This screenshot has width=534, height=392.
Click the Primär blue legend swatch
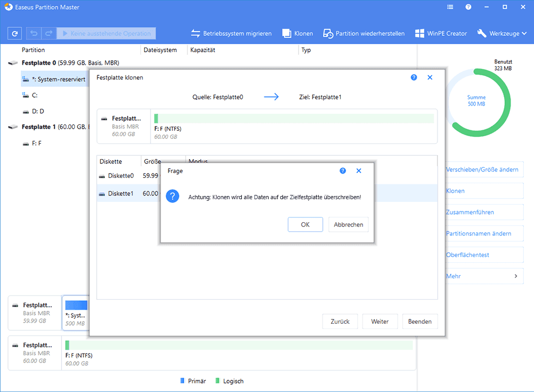pyautogui.click(x=182, y=381)
